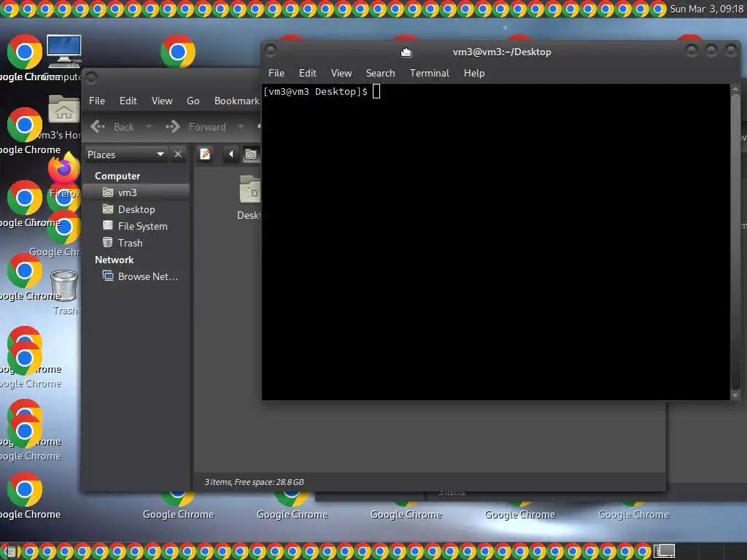
Task: Select the top-left Google Chrome desktop icon
Action: 25,52
